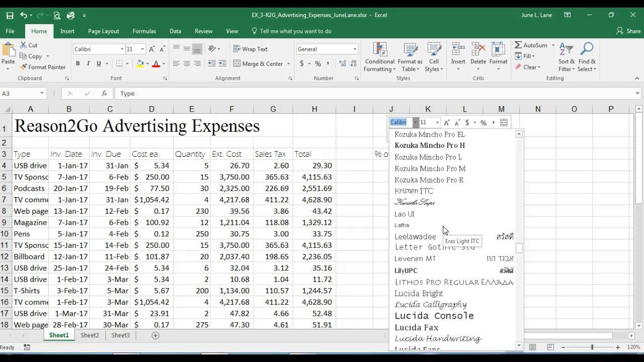Click the font list scrollbar thumb

click(x=519, y=248)
